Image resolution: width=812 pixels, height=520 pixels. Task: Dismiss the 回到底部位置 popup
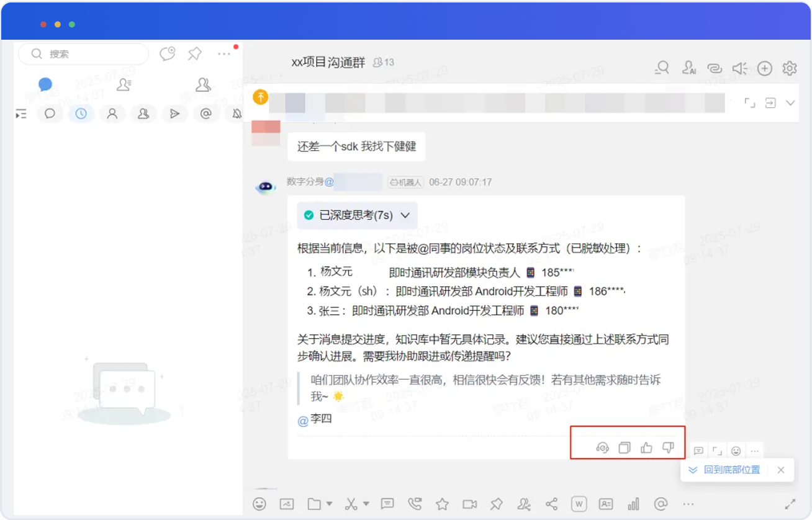781,470
